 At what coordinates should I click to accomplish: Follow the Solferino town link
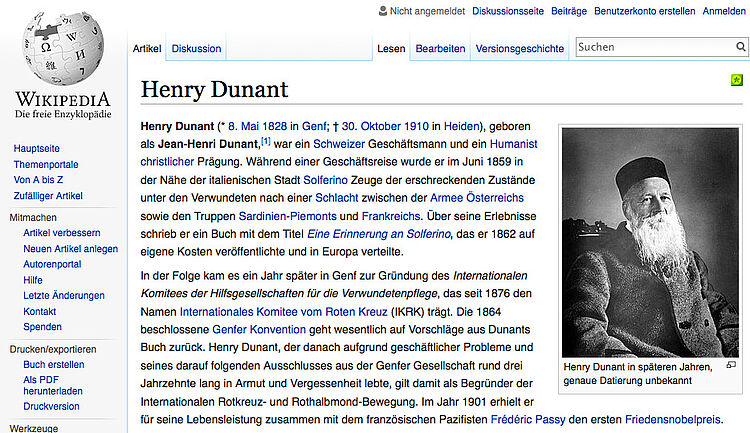[325, 180]
